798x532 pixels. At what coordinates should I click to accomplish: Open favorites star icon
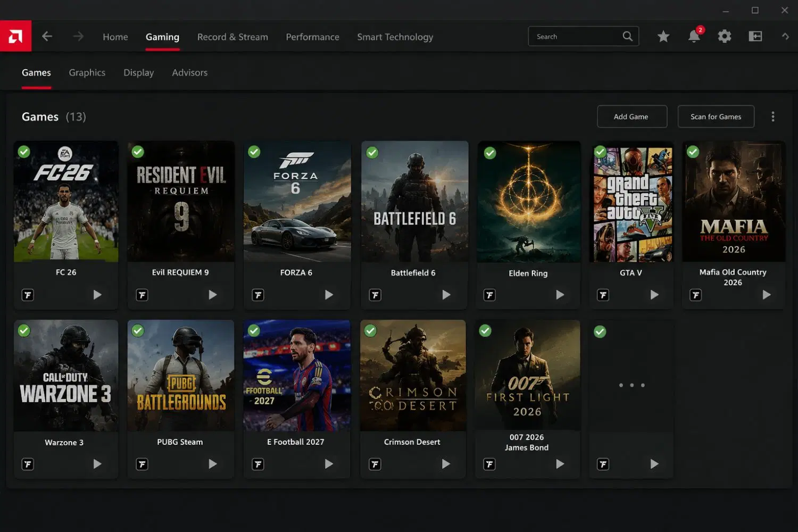tap(663, 36)
